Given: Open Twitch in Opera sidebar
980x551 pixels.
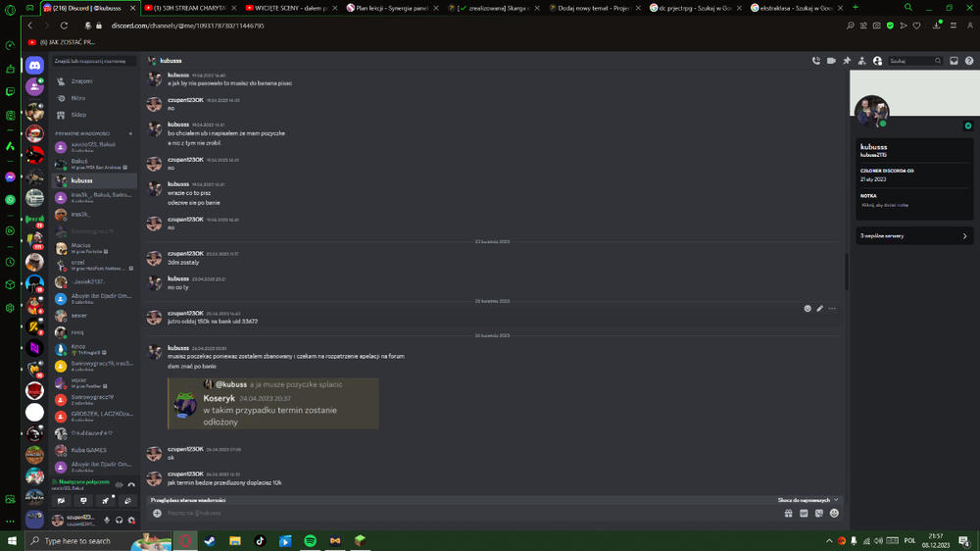Looking at the screenshot, I should click(x=10, y=92).
